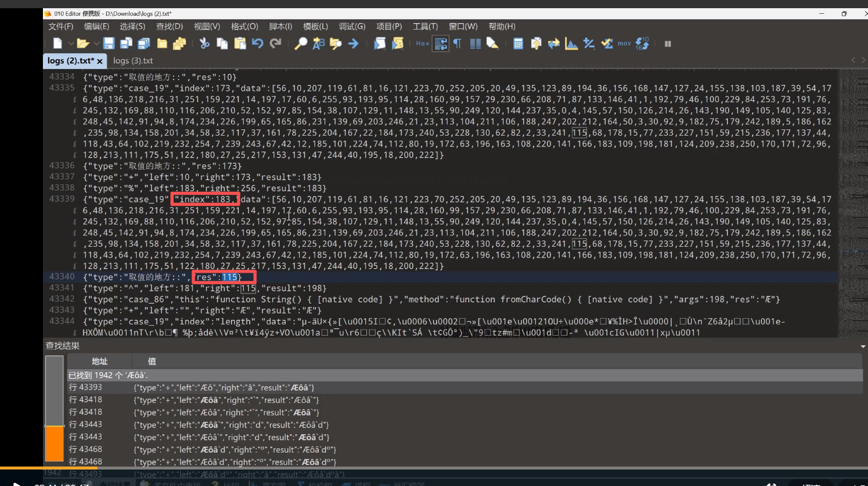Click the Copy icon in toolbar
The width and height of the screenshot is (868, 486).
pyautogui.click(x=222, y=44)
